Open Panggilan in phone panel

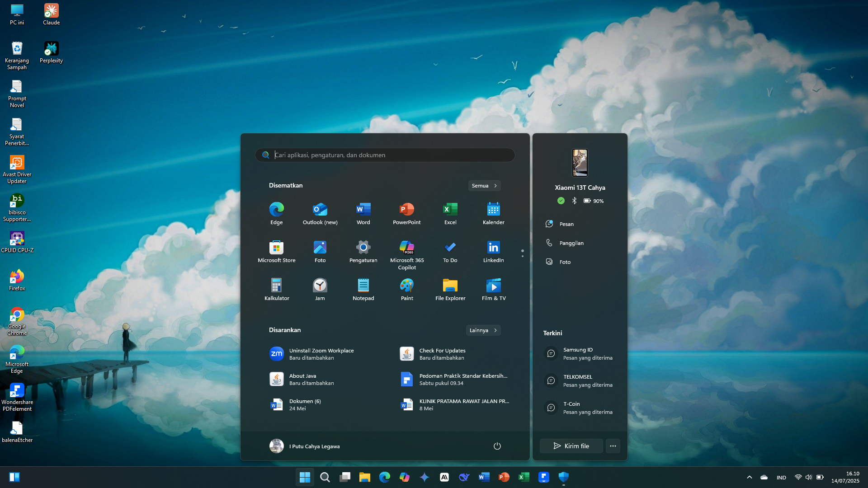tap(571, 243)
